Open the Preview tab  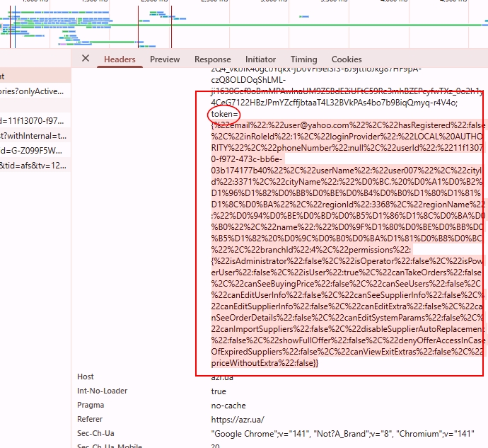165,59
